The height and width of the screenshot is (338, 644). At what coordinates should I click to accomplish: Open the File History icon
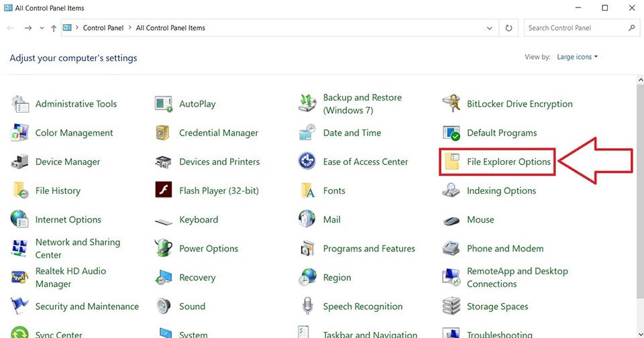21,190
